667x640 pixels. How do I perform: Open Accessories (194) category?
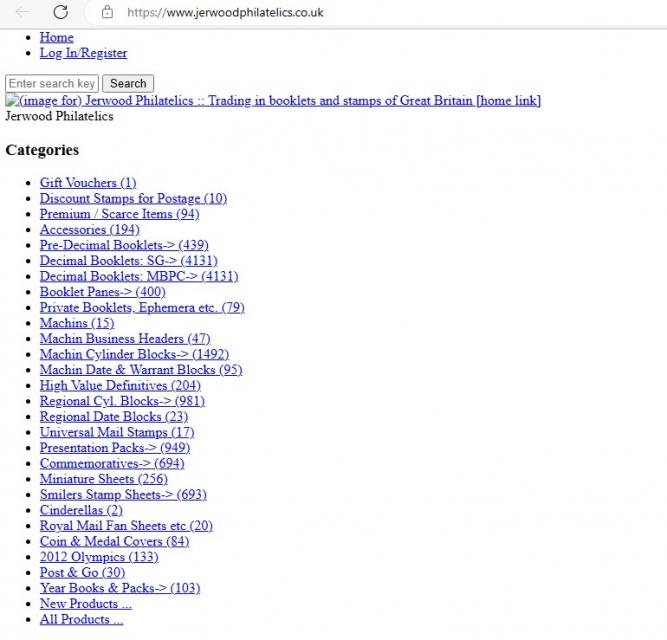(90, 230)
